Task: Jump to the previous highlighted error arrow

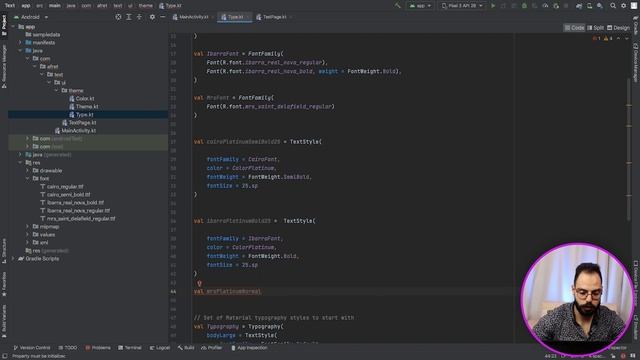Action: coord(618,38)
